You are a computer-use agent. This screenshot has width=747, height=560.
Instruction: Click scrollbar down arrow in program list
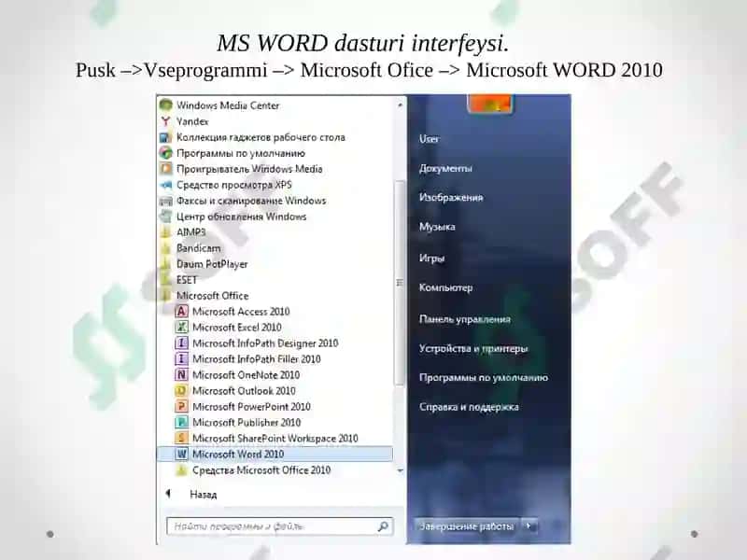[400, 470]
